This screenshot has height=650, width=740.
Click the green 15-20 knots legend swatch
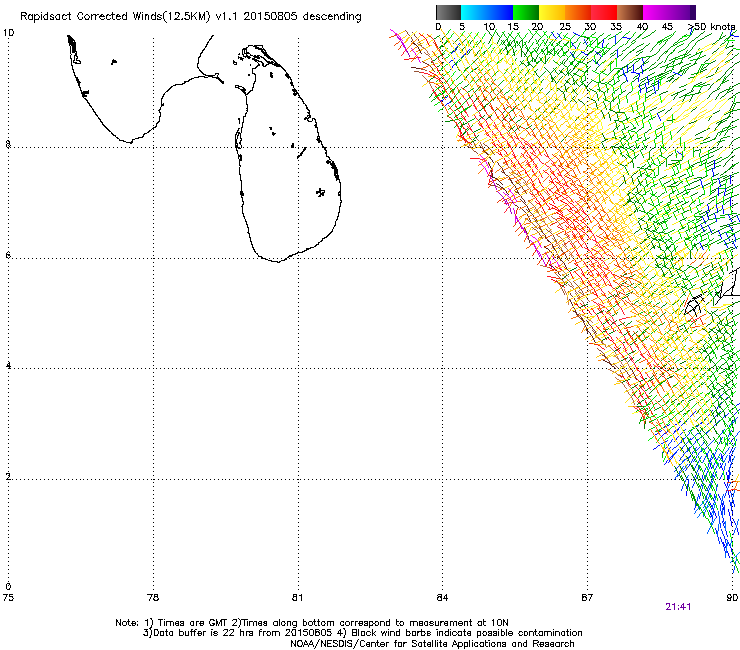pos(526,12)
